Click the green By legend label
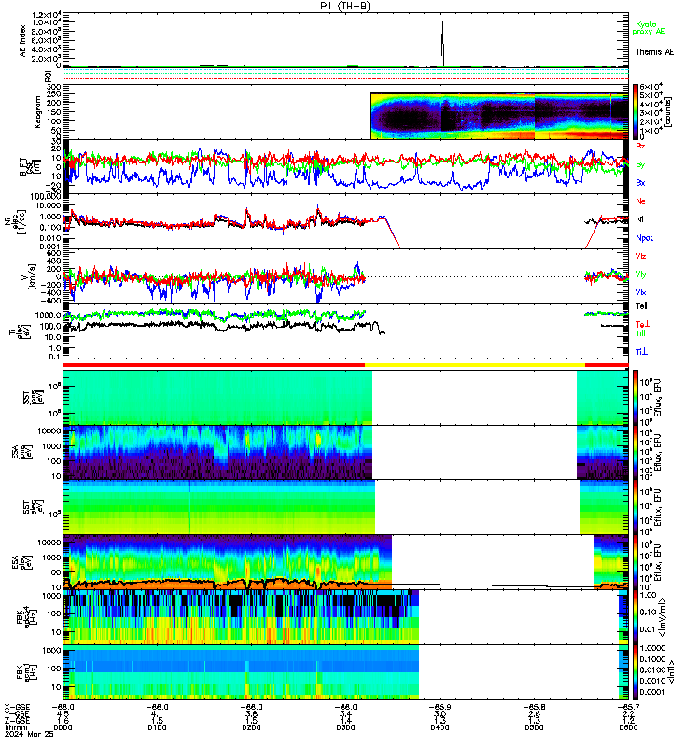 (640, 164)
